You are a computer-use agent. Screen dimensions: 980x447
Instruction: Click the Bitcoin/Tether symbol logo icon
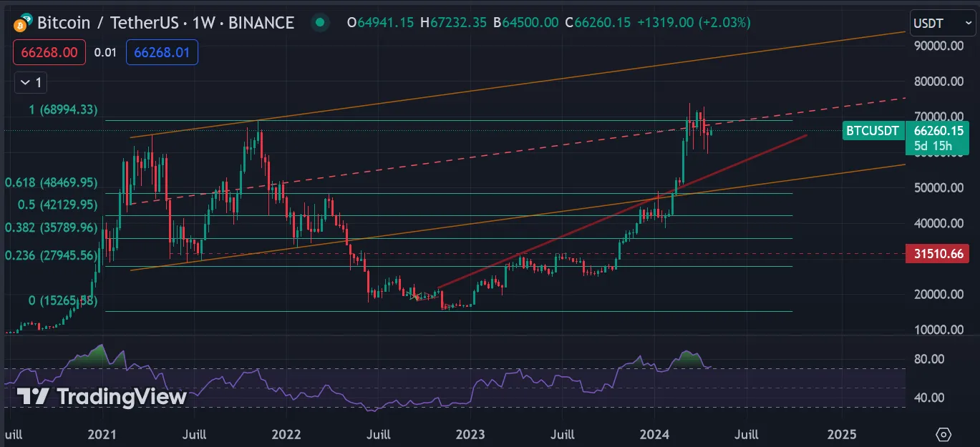(x=22, y=23)
